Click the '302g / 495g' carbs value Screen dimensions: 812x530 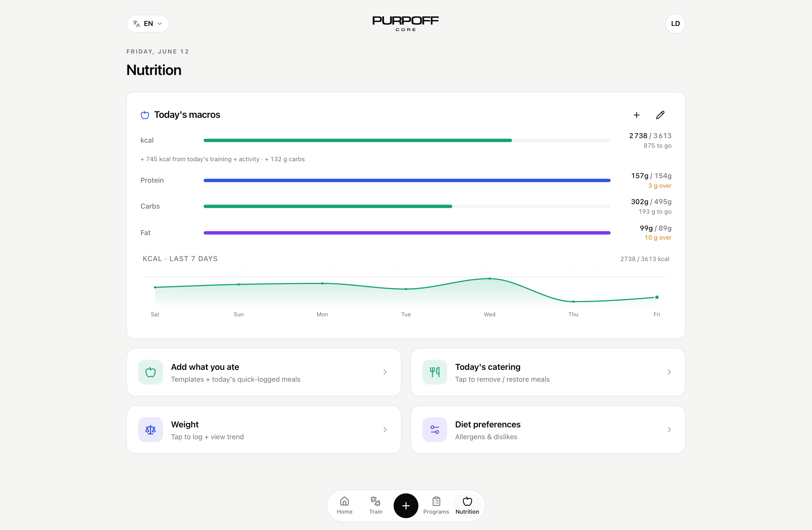[x=651, y=202]
